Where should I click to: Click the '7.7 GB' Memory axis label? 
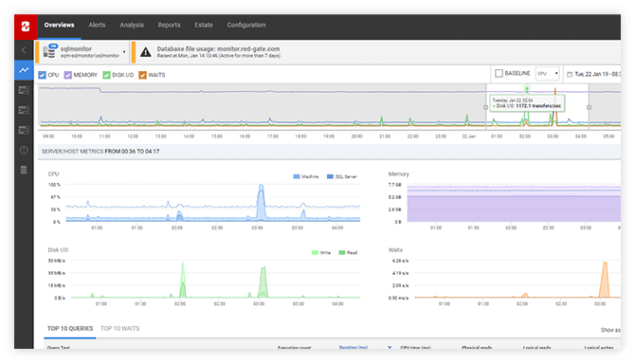(394, 185)
